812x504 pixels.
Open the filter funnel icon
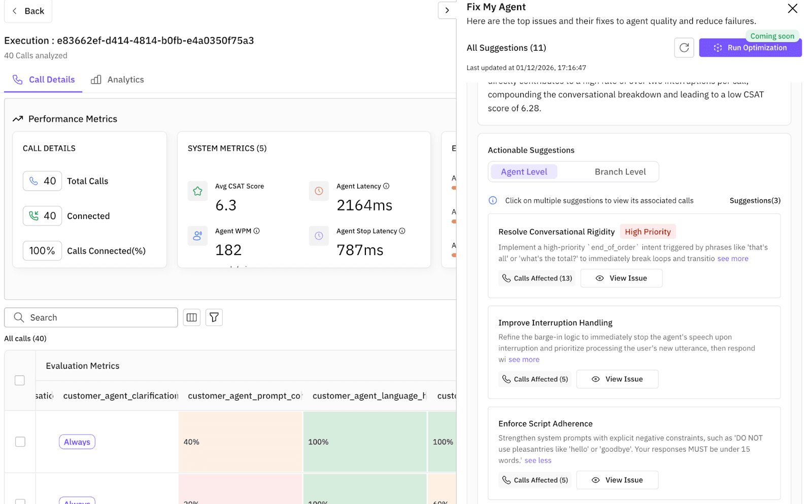pos(214,317)
